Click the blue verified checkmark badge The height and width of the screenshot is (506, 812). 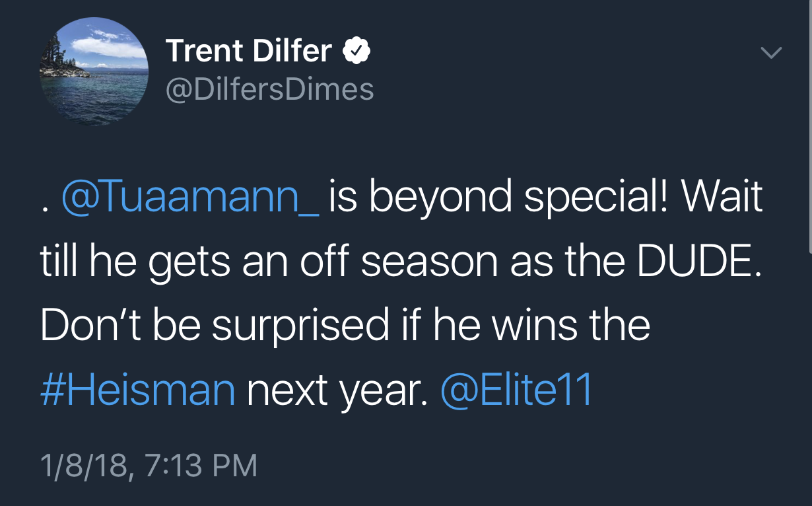tap(356, 52)
